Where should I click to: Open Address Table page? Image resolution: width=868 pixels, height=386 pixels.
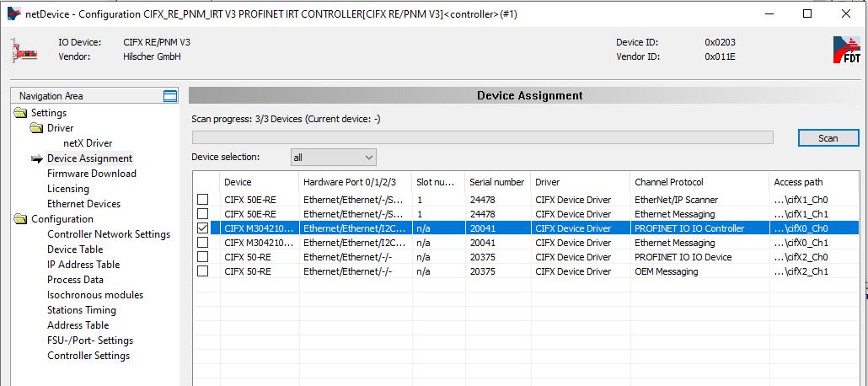78,325
